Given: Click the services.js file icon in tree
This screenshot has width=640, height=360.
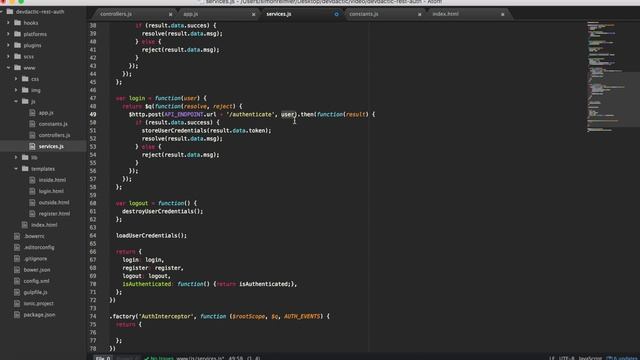Looking at the screenshot, I should point(32,146).
